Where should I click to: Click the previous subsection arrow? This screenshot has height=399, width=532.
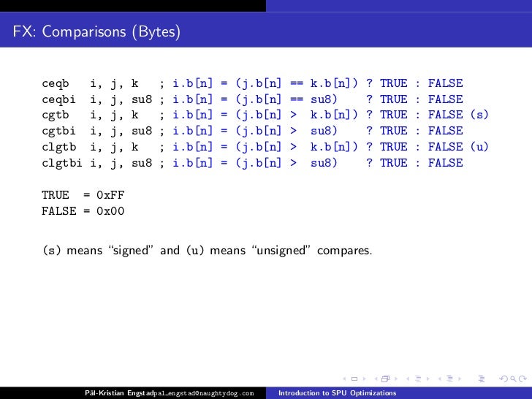408,379
